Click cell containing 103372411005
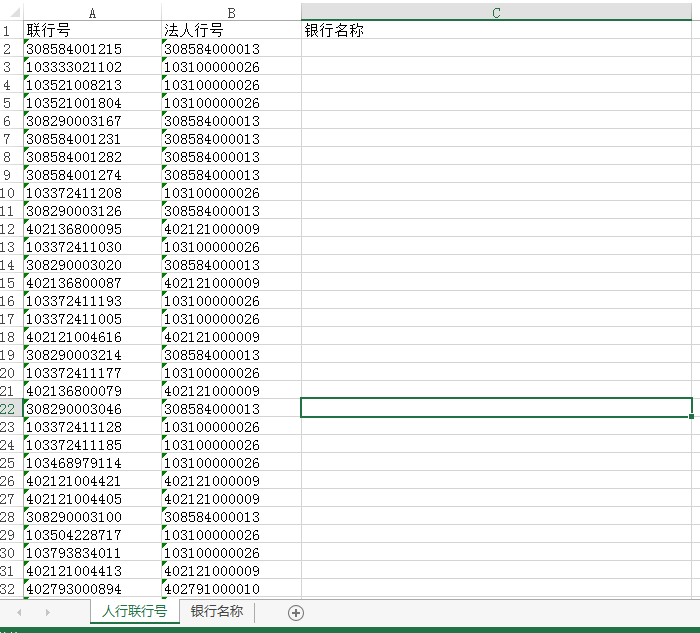The width and height of the screenshot is (700, 633). coord(92,319)
